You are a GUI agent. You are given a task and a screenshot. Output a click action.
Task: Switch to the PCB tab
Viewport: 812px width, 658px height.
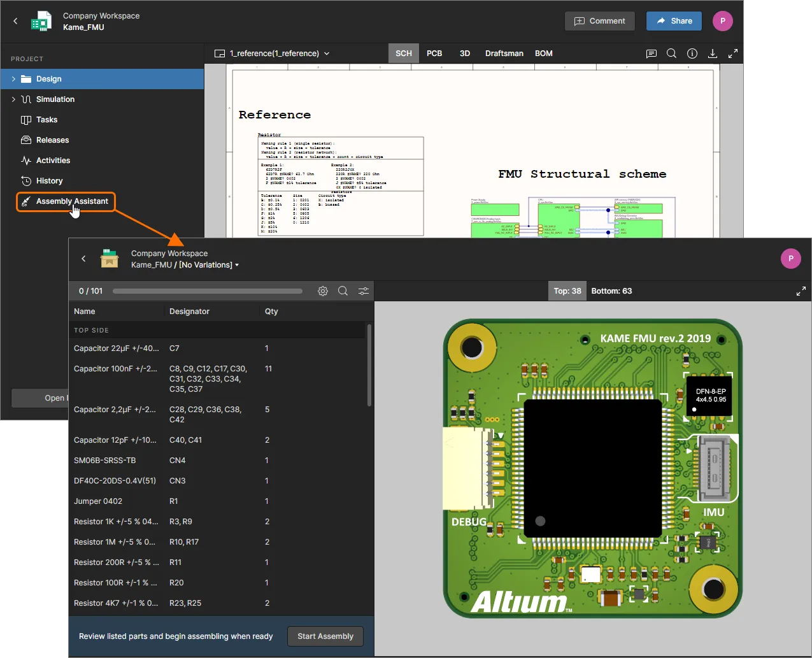pos(434,54)
